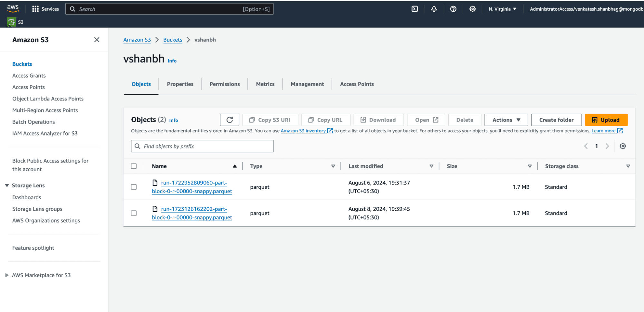
Task: Open the help question mark icon
Action: (x=453, y=9)
